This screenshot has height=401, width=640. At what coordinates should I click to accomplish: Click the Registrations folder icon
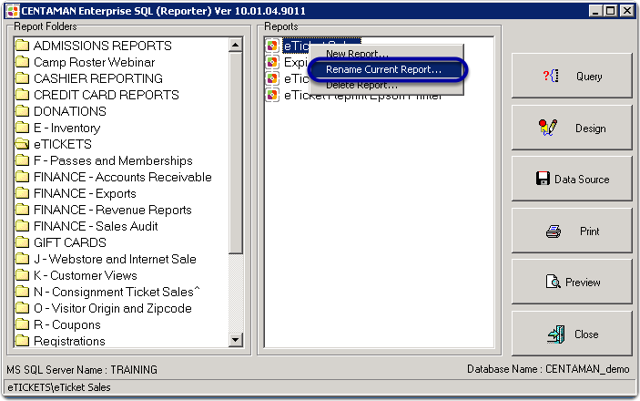point(22,341)
